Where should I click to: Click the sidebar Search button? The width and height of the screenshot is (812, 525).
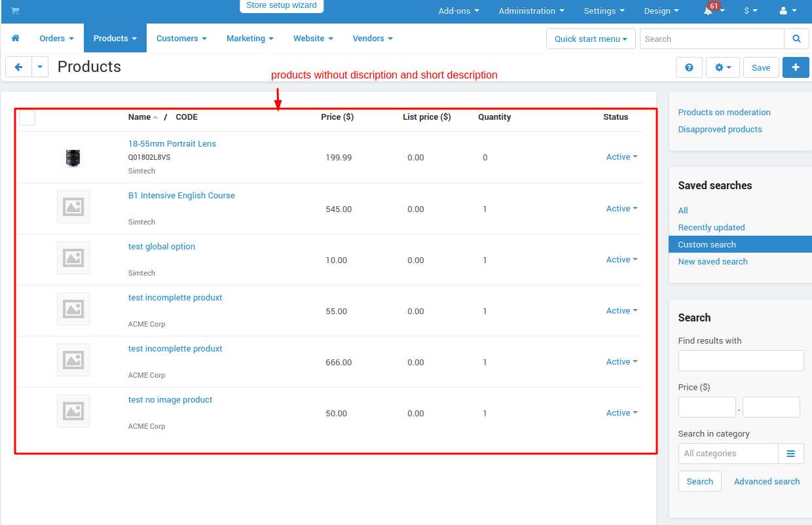(700, 481)
